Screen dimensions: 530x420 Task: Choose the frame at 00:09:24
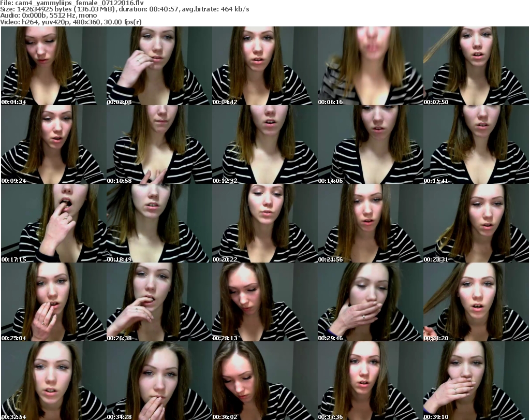[x=54, y=144]
